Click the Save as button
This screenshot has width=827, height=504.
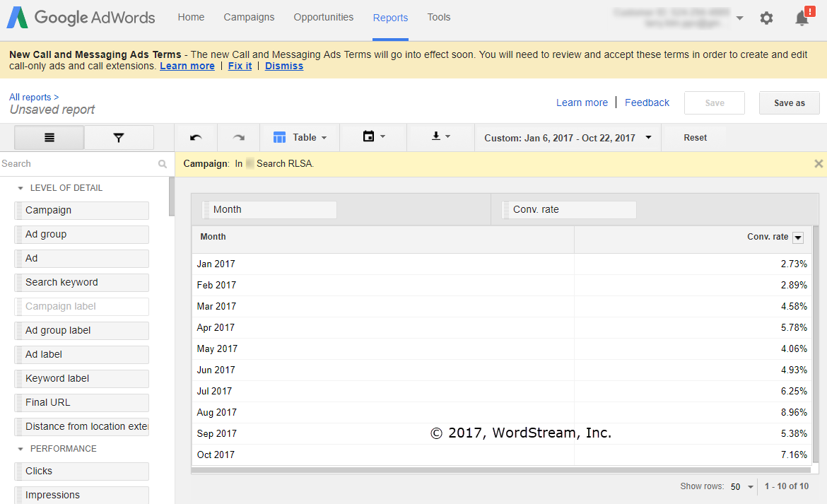click(789, 102)
